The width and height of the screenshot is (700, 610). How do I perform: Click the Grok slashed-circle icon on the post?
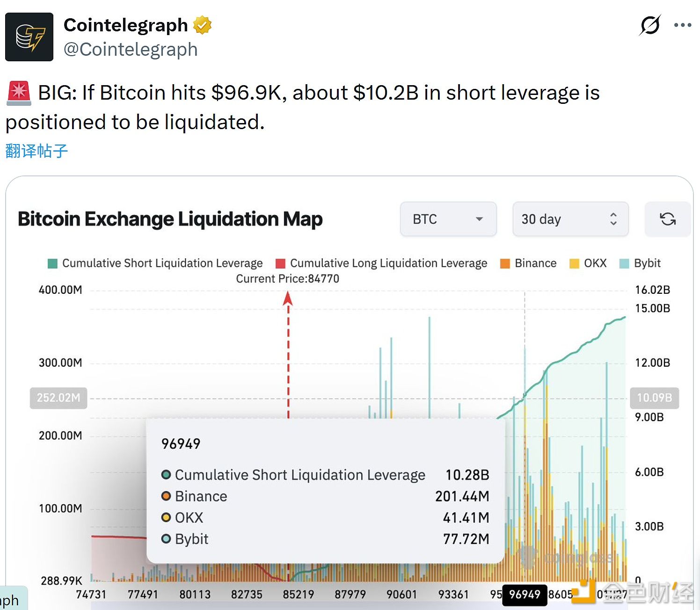[649, 25]
